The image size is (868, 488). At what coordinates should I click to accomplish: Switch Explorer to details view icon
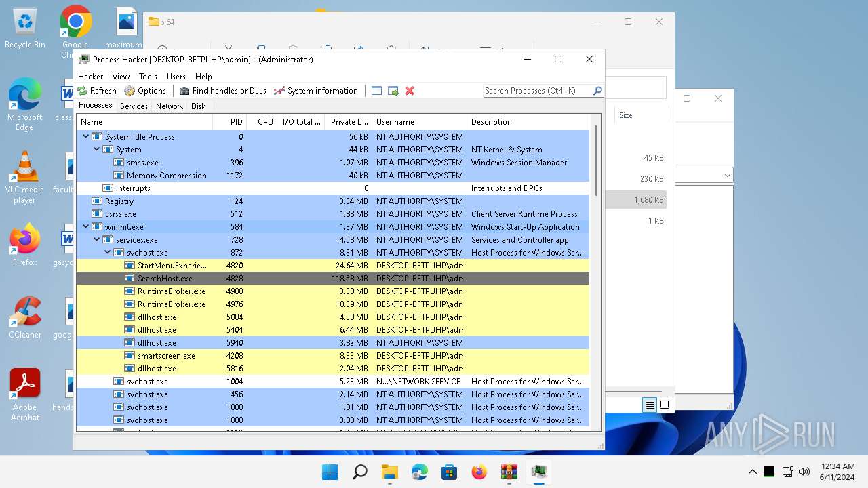[650, 405]
